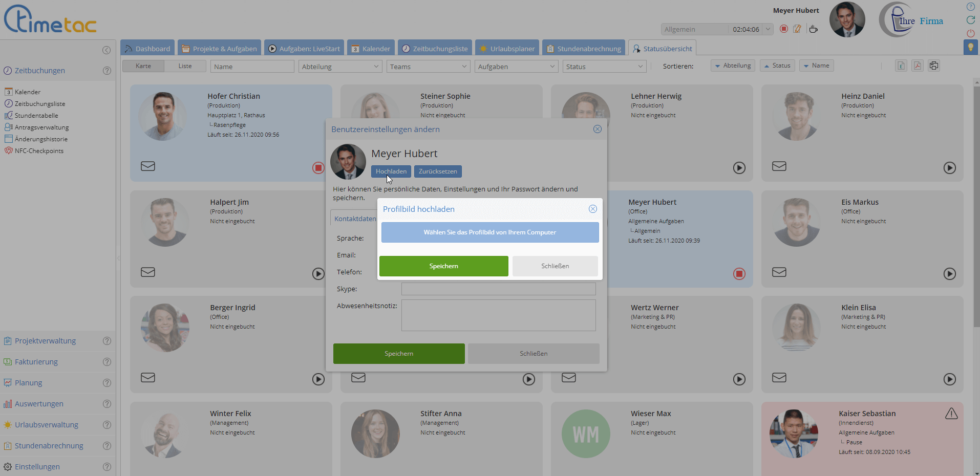This screenshot has height=476, width=980.
Task: Open the lightbulb tips icon
Action: [x=970, y=47]
